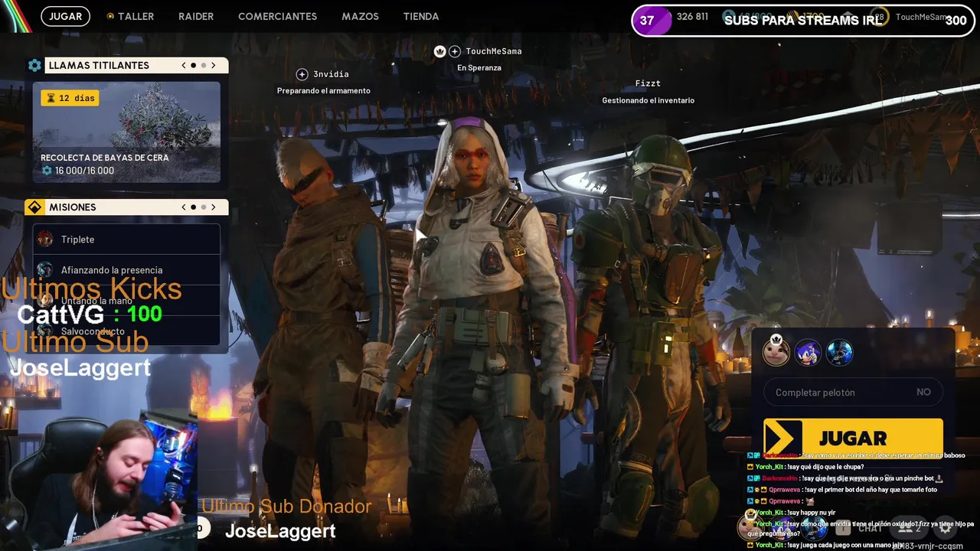The height and width of the screenshot is (551, 980).
Task: Select first page dot in Misiones
Action: (193, 207)
